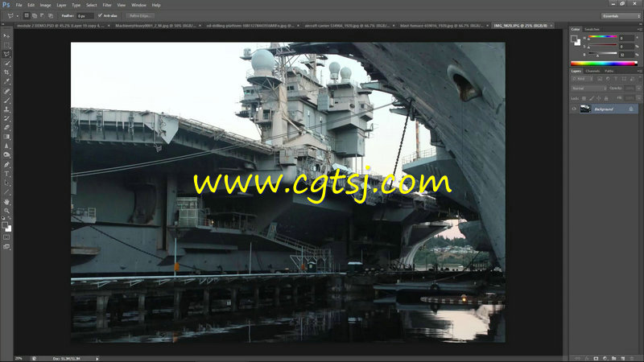Viewport: 644px width, 362px height.
Task: Switch to the Channels tab
Action: 592,71
